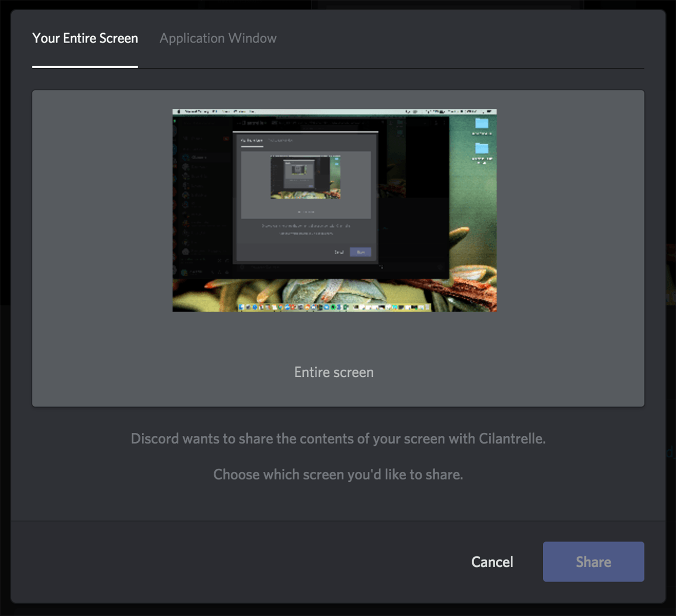Click the upper folder icon in the preview
This screenshot has width=676, height=616.
pyautogui.click(x=482, y=124)
